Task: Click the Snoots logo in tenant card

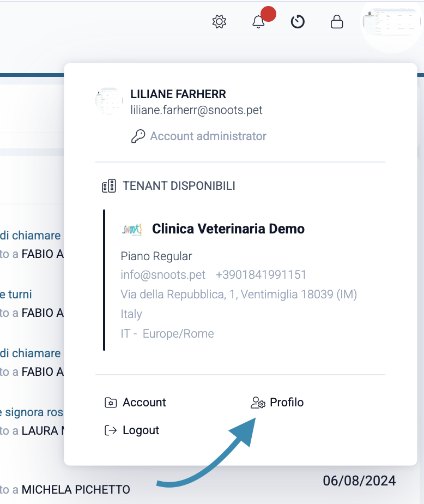Action: pos(132,229)
